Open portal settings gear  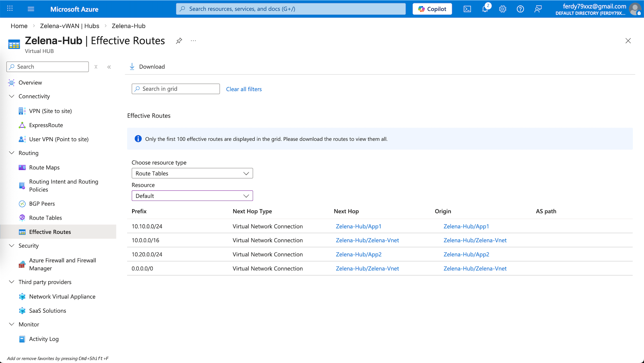[x=502, y=9]
